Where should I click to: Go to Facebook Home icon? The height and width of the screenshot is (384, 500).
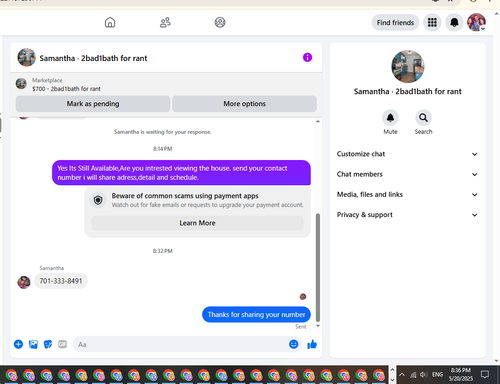click(x=110, y=22)
